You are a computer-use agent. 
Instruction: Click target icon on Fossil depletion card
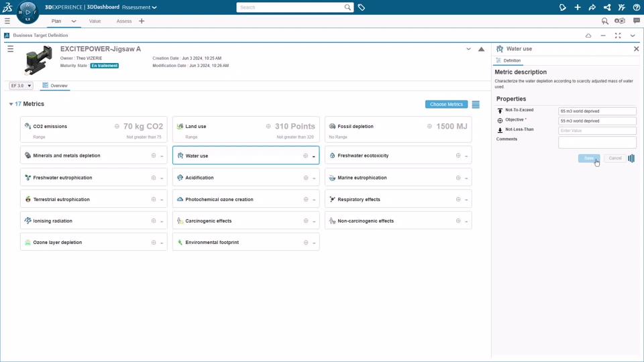coord(429,127)
